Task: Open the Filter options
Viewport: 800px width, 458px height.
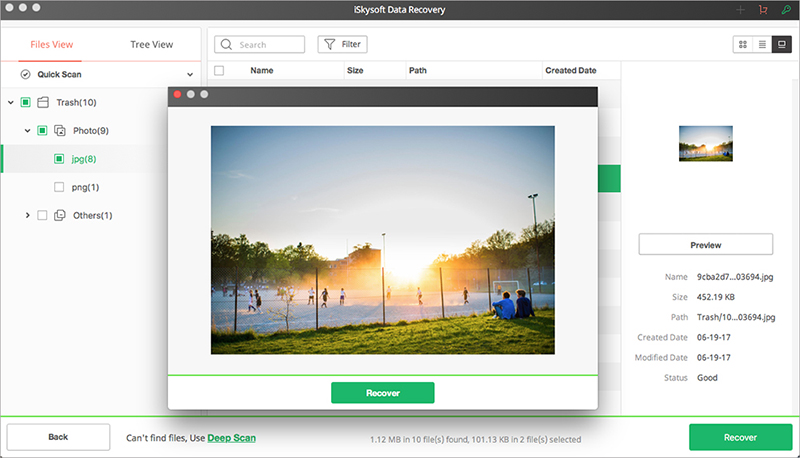Action: coord(342,45)
